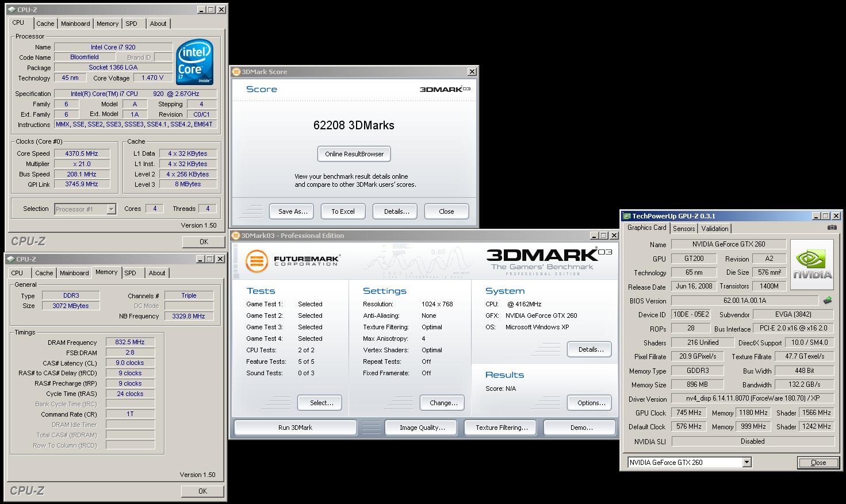Screen dimensions: 846x504
Task: Open the Processor #1 selection dropdown
Action: 112,209
